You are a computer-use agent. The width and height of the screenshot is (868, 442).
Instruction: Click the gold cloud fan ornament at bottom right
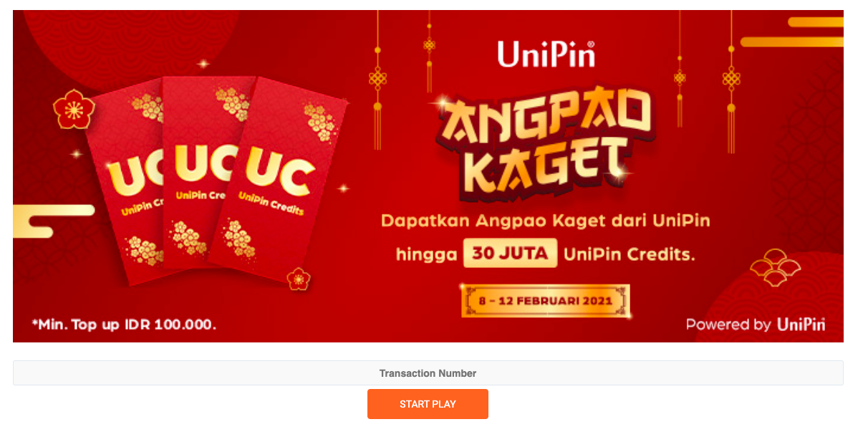[775, 267]
